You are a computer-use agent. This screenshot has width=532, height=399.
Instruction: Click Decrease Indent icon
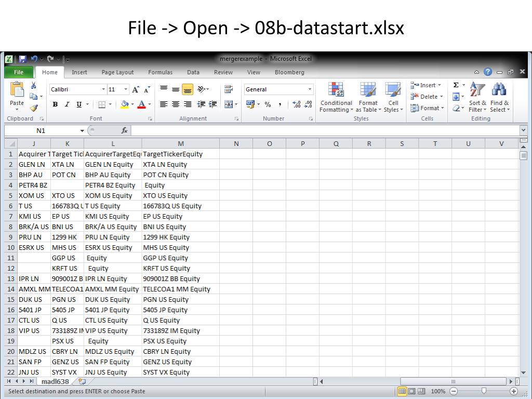(201, 104)
